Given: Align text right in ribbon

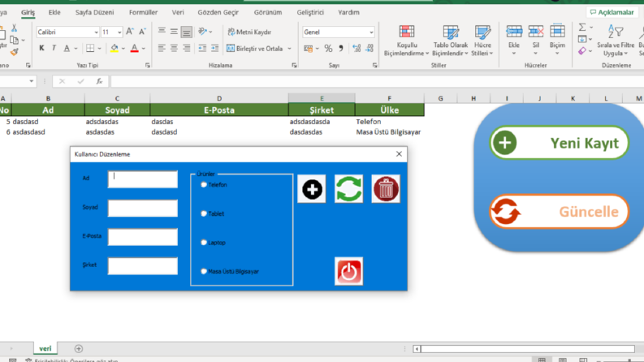Looking at the screenshot, I should click(x=187, y=49).
